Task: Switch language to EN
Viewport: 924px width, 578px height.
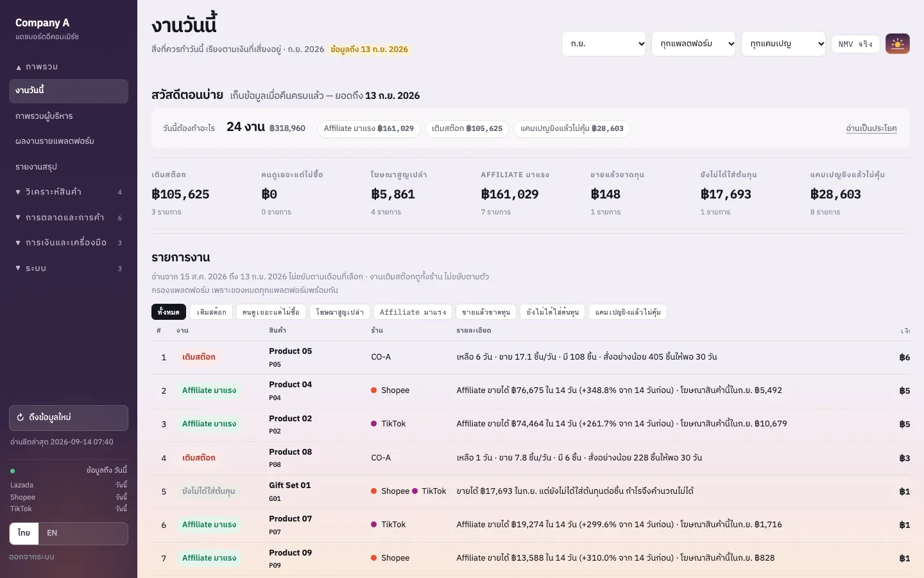Action: 52,533
